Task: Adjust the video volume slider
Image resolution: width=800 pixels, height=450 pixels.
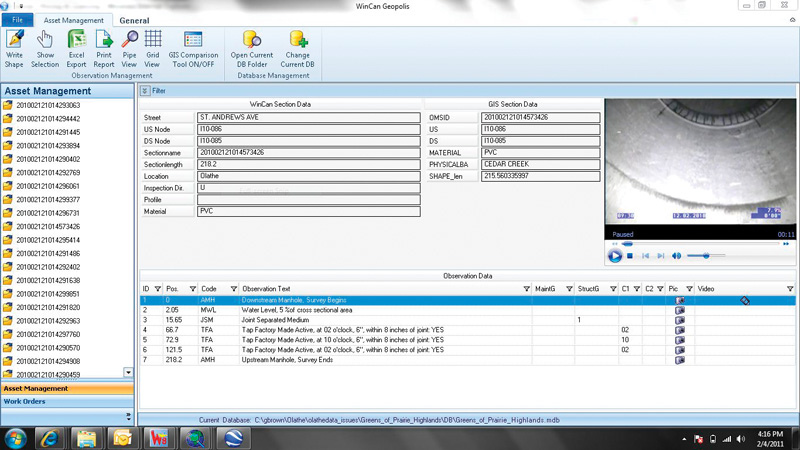Action: pos(706,256)
